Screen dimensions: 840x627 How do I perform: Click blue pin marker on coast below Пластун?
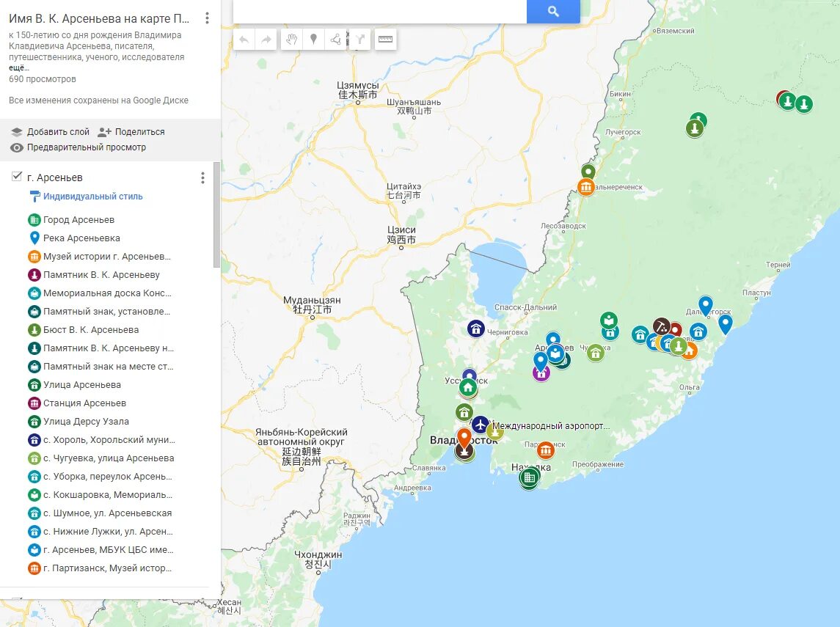(725, 324)
